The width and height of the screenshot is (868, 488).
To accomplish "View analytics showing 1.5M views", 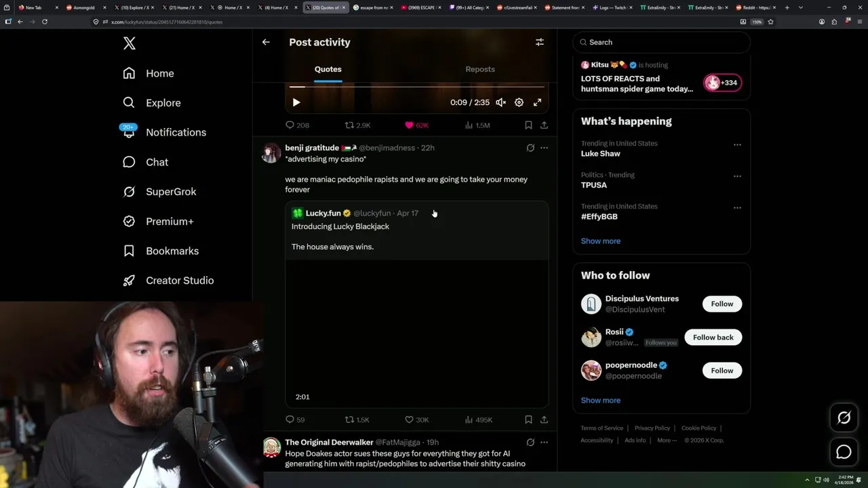I will tap(477, 125).
